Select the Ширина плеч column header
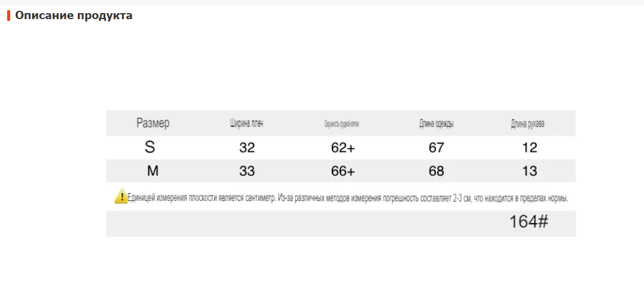The width and height of the screenshot is (644, 281). click(247, 123)
